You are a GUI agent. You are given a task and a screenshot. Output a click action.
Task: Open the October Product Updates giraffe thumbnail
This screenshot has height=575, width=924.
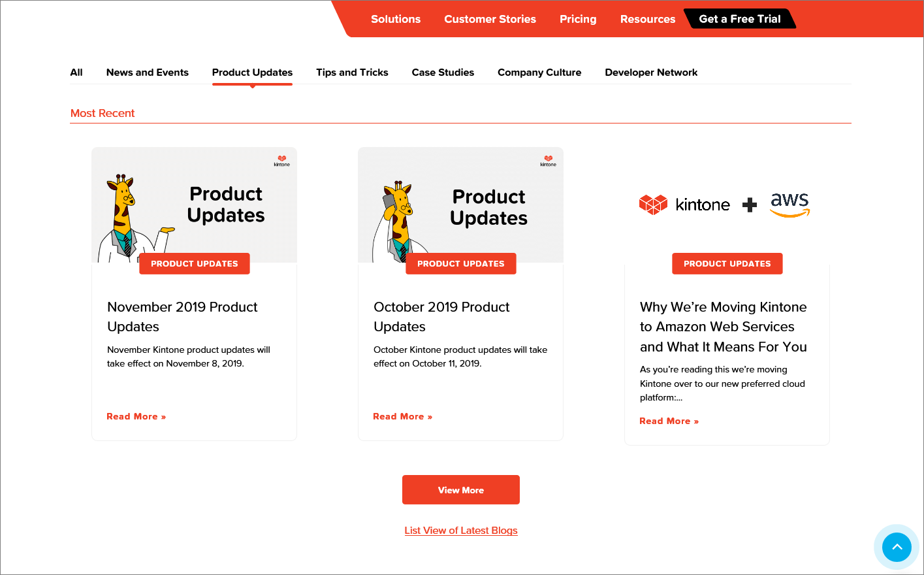[460, 204]
